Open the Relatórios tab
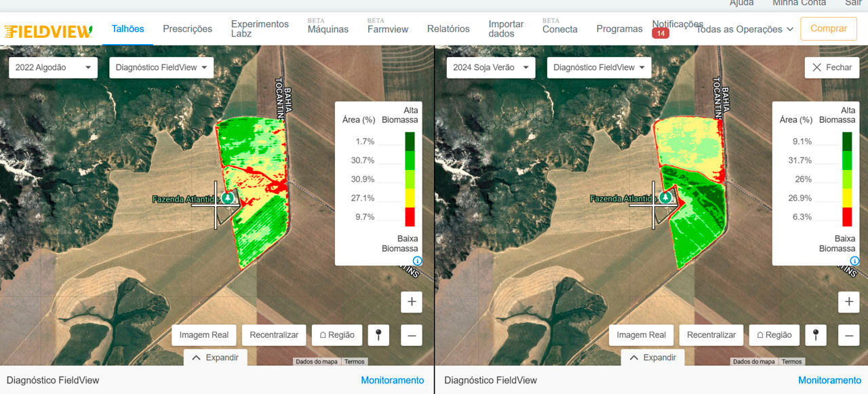The image size is (868, 394). click(448, 28)
